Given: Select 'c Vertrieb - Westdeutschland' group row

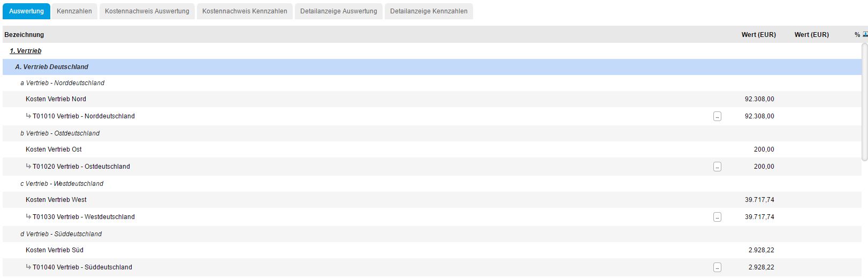Looking at the screenshot, I should tap(432, 184).
